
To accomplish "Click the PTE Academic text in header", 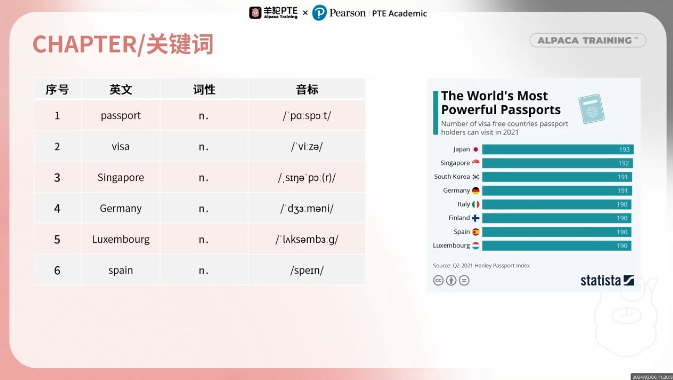I will (x=399, y=13).
